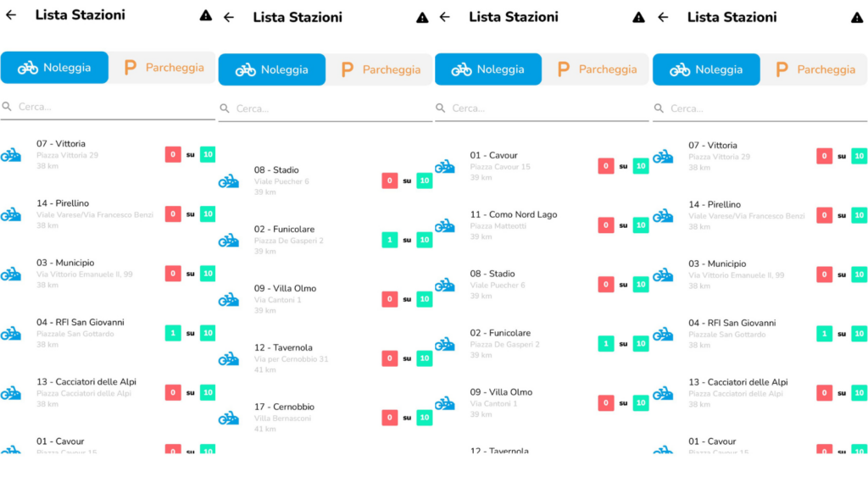Tap the back arrow to leave Lista Stazioni
This screenshot has height=488, width=868.
click(x=10, y=14)
